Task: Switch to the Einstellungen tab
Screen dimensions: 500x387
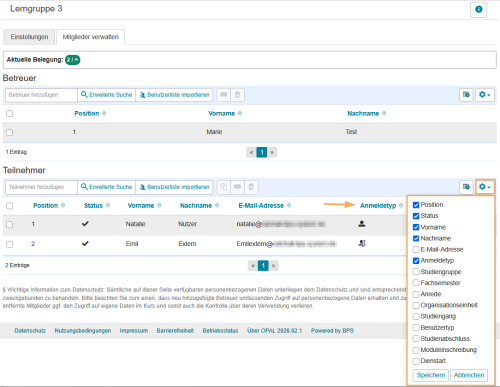Action: 29,37
